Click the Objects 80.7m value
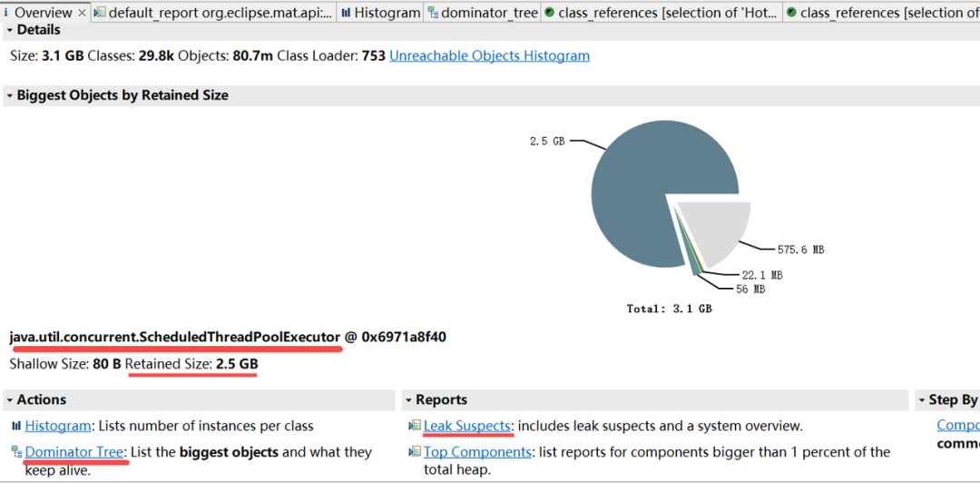 coord(252,55)
